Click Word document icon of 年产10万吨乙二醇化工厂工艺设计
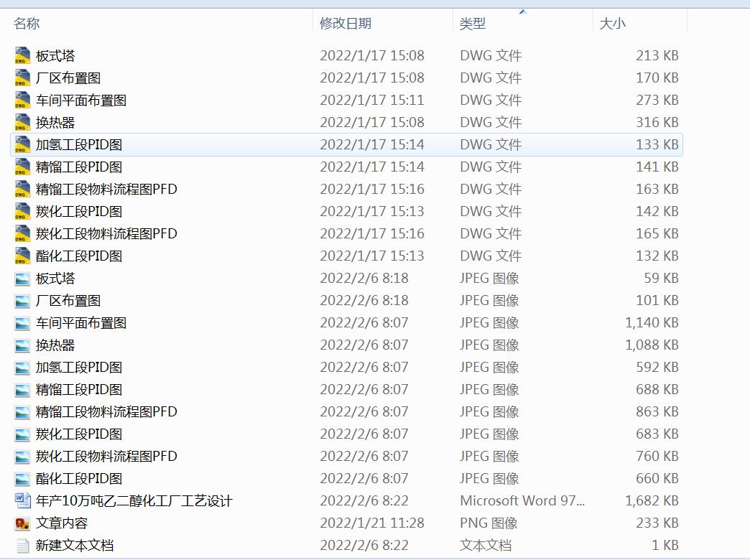The height and width of the screenshot is (560, 750). [22, 500]
